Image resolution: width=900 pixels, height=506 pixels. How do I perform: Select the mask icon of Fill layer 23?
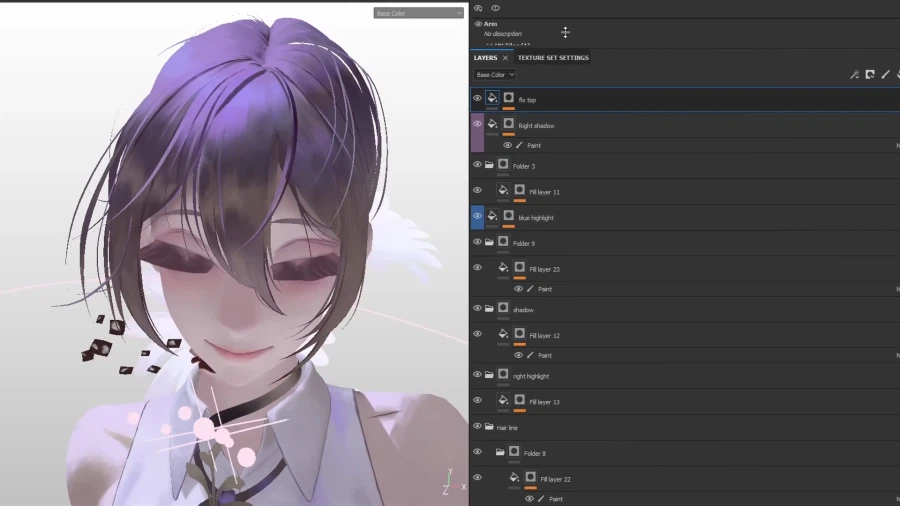(x=519, y=268)
